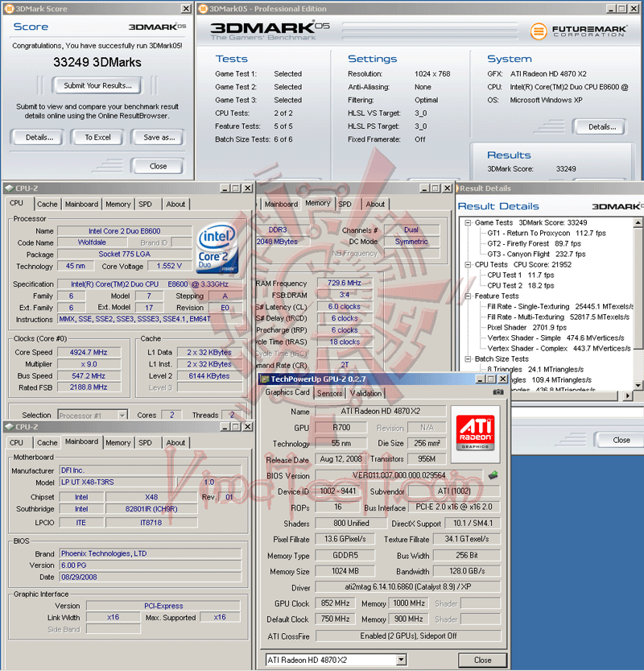Click the CPU-Z title bar icon in top window
The width and height of the screenshot is (644, 671).
9,188
